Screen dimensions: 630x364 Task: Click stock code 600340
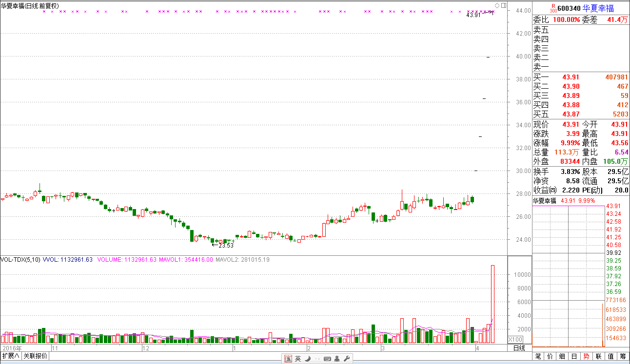pyautogui.click(x=569, y=8)
